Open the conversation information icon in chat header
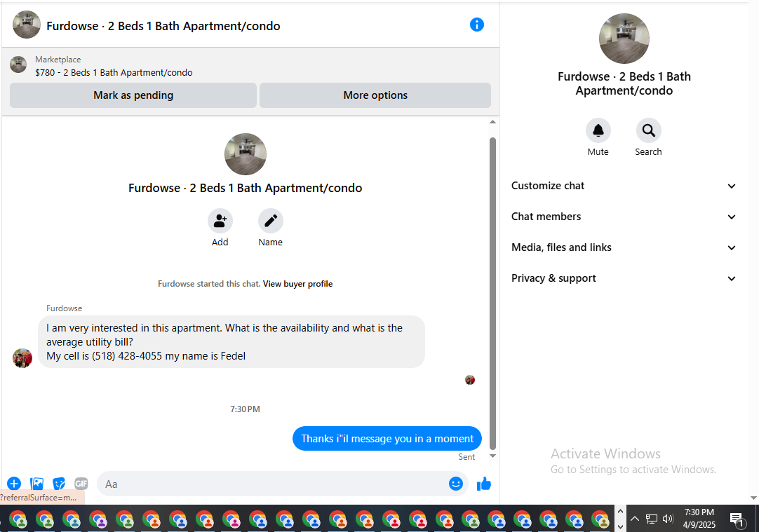Image resolution: width=759 pixels, height=532 pixels. click(x=477, y=25)
